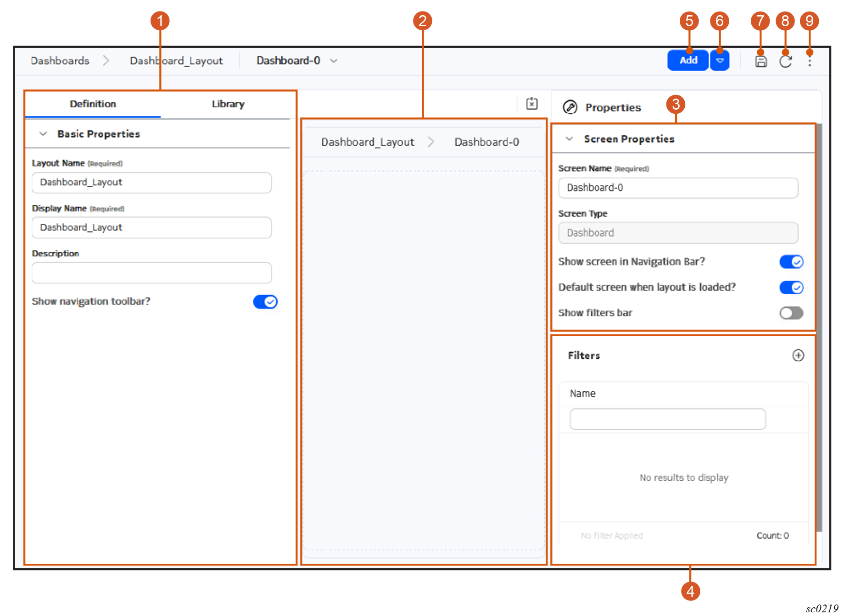Toggle Show screen in Navigation Bar switch
This screenshot has height=616, width=844.
tap(791, 262)
